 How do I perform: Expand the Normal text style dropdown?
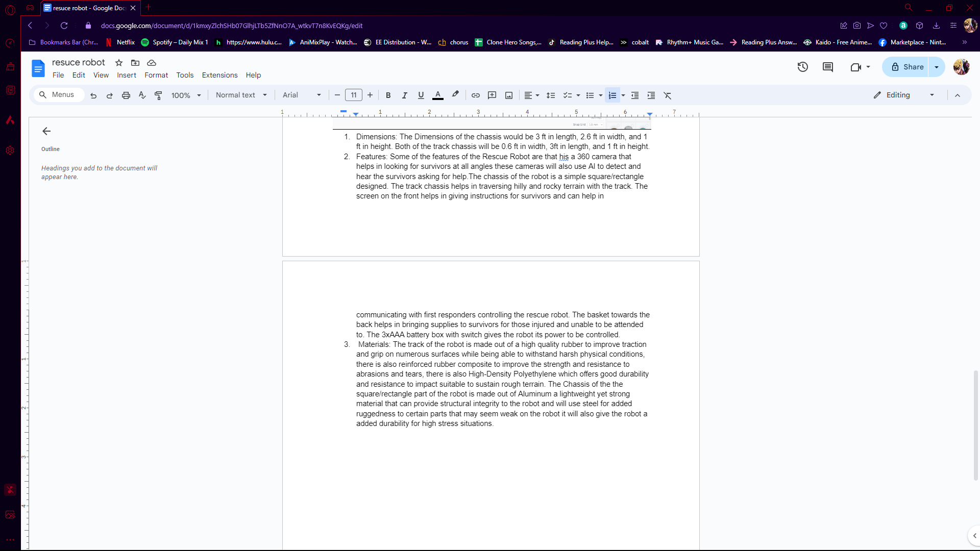pos(241,95)
